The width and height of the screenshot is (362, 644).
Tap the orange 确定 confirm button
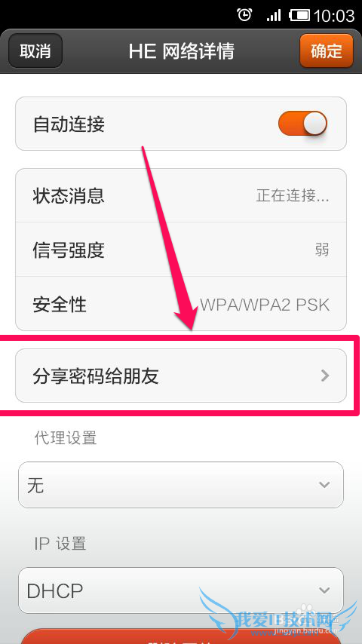(x=327, y=51)
